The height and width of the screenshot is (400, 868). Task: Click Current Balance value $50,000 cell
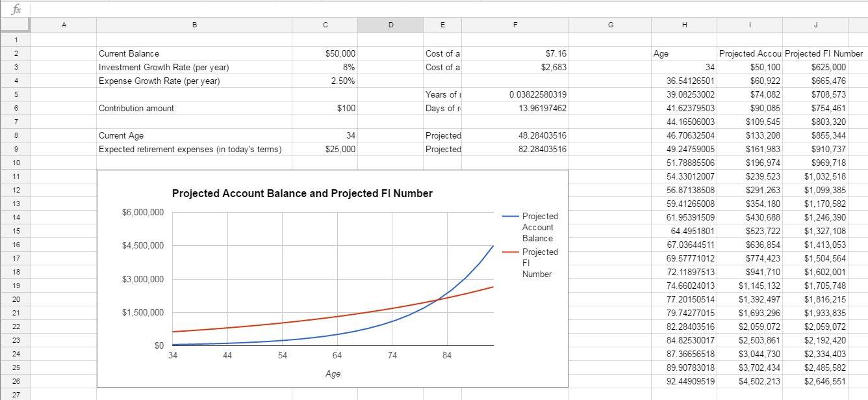click(x=325, y=53)
